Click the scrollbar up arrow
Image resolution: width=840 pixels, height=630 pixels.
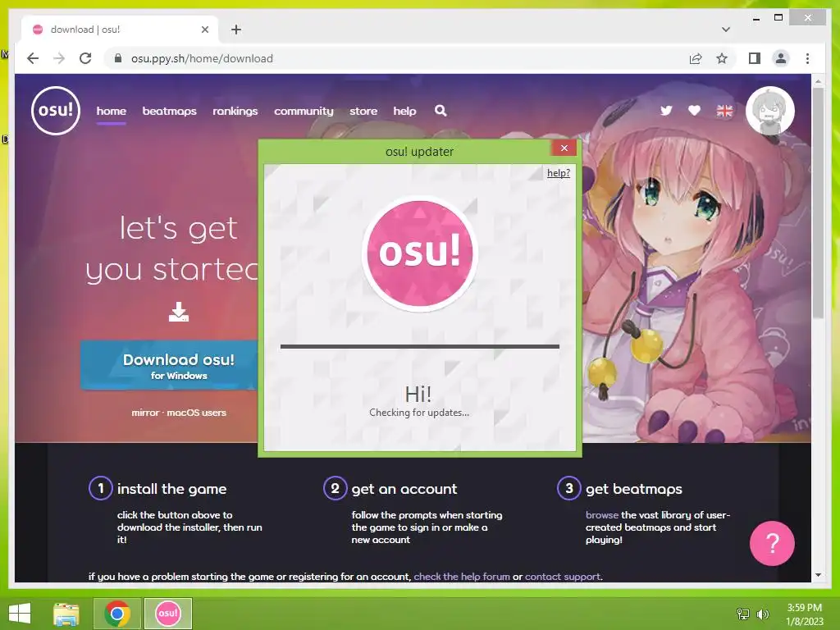click(818, 81)
